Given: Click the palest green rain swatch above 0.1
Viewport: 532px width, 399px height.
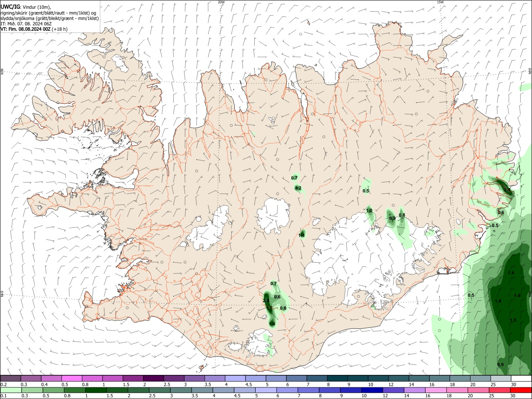Looking at the screenshot, I should pyautogui.click(x=11, y=390).
